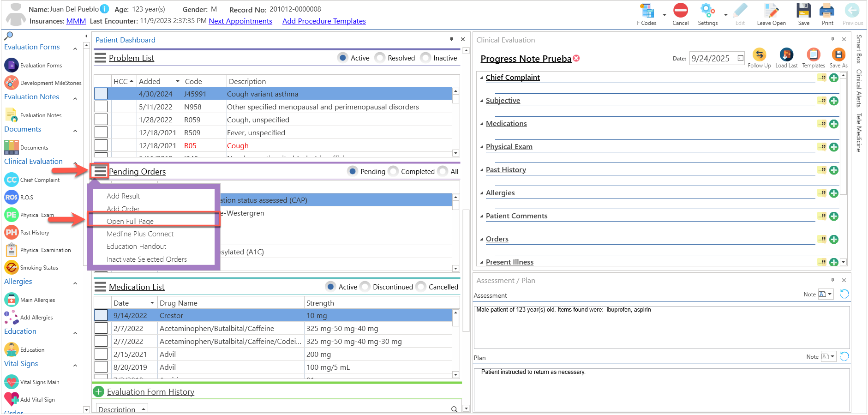868x415 pixels.
Task: Collapse the Evaluation Forms sidebar group
Action: click(x=75, y=48)
